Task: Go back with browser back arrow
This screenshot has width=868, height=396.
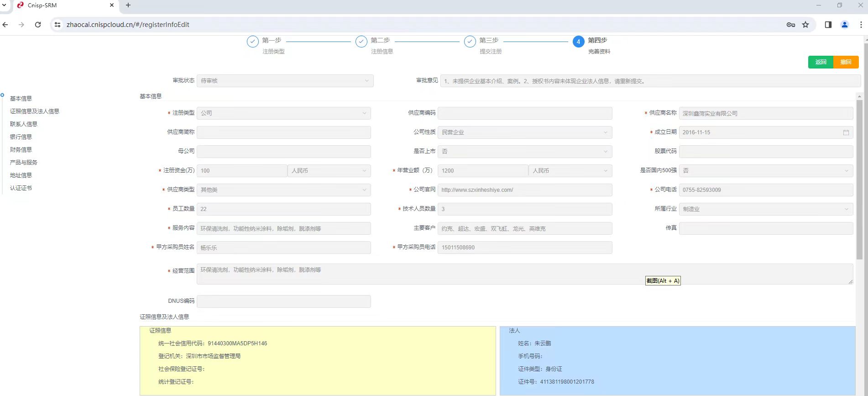Action: click(x=5, y=25)
